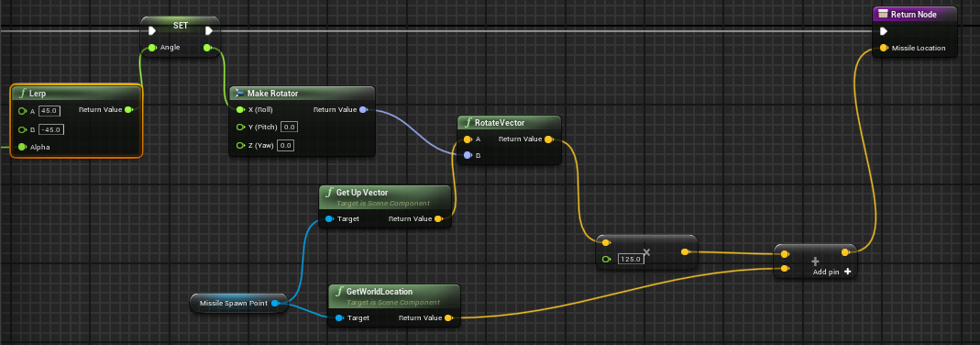Viewport: 980px width, 345px height.
Task: Click the Make Rotator Return Value pin
Action: pos(363,110)
